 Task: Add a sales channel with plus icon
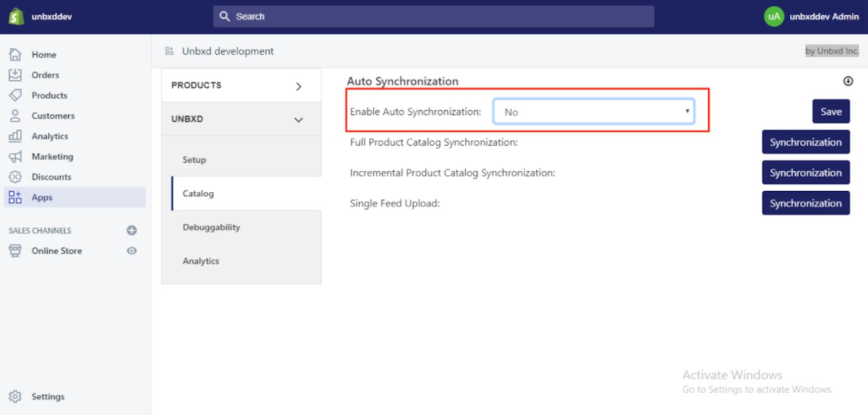point(132,230)
